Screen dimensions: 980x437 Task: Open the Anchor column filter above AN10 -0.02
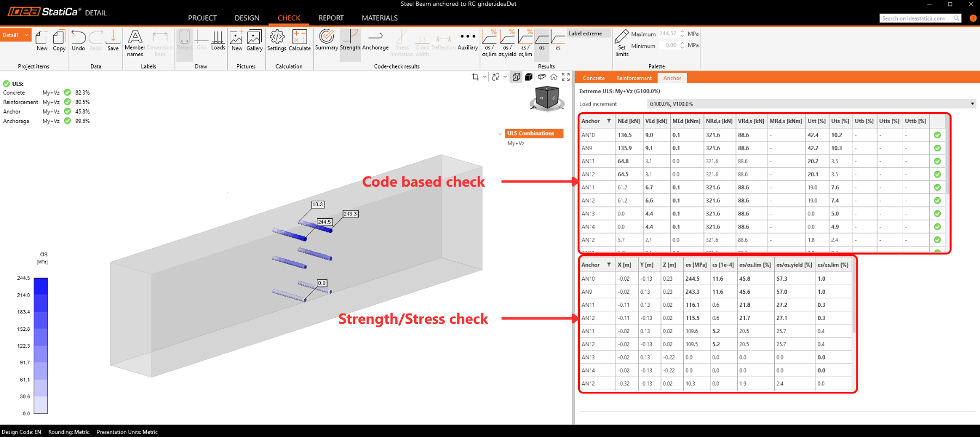[609, 265]
